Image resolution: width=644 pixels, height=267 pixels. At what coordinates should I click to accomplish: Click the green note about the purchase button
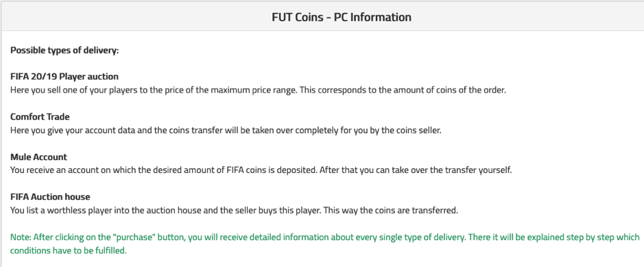click(x=324, y=244)
